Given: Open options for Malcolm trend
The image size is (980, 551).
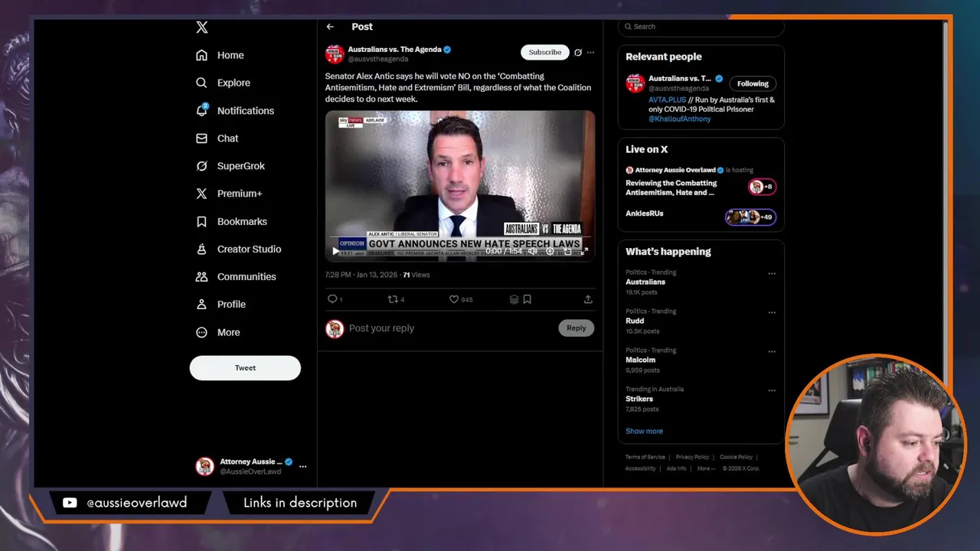Looking at the screenshot, I should coord(772,351).
